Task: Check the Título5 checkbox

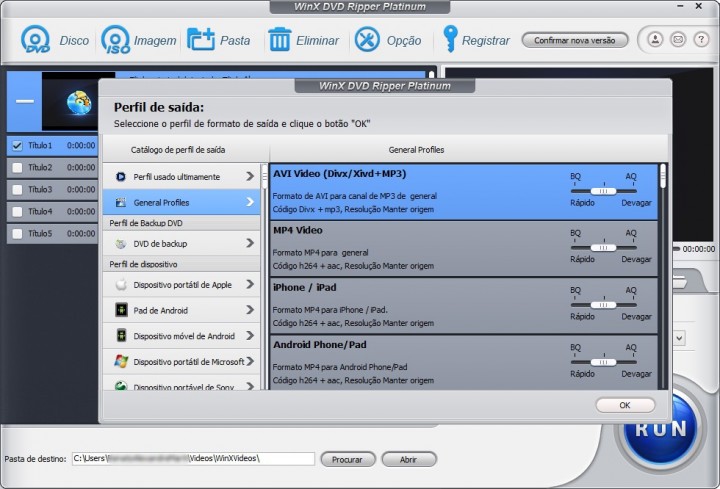Action: click(17, 234)
